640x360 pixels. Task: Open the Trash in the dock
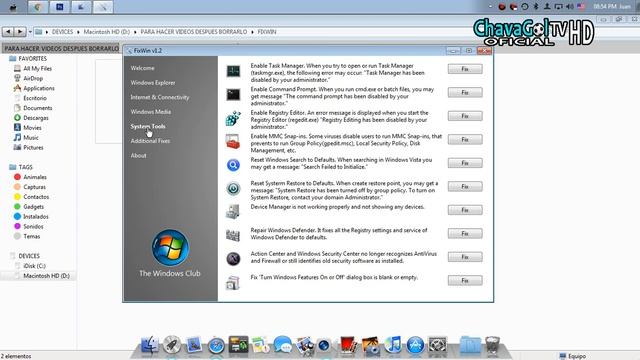click(x=492, y=345)
